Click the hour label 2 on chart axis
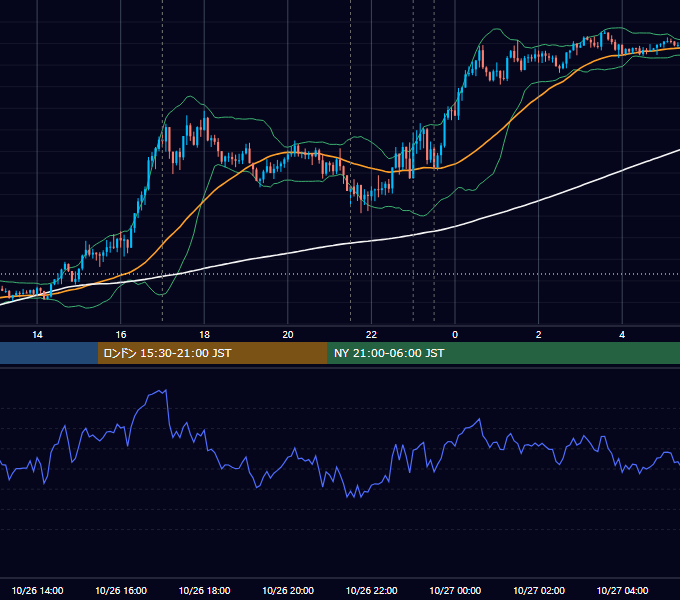This screenshot has width=680, height=600. point(539,335)
